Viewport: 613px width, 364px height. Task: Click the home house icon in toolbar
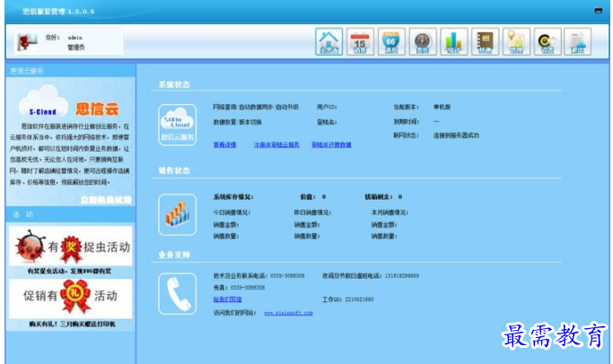(329, 41)
